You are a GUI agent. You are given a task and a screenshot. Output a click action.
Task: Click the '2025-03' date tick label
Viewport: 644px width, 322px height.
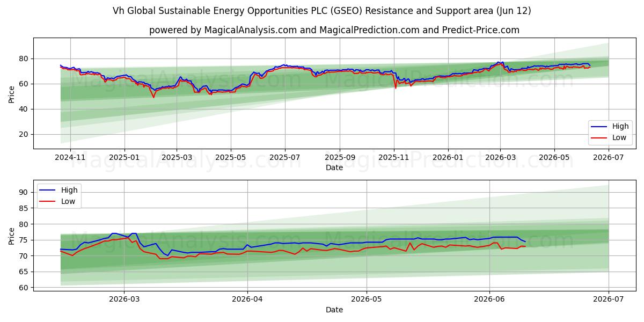pos(177,157)
